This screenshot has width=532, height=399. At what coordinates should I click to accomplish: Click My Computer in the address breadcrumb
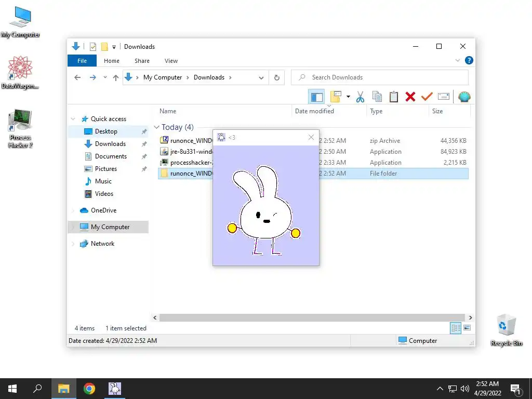(163, 77)
